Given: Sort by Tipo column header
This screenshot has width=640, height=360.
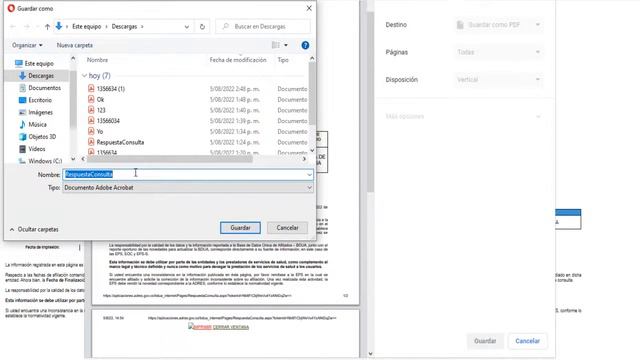Looking at the screenshot, I should [283, 60].
